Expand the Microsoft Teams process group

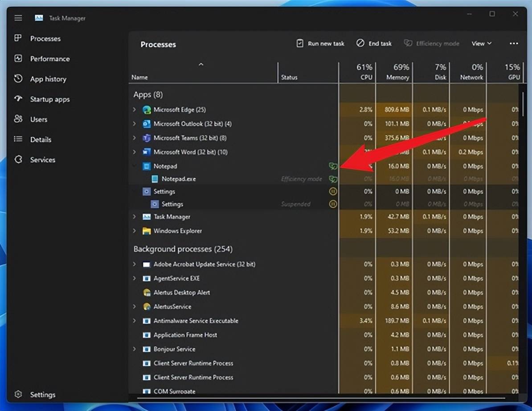click(x=135, y=138)
